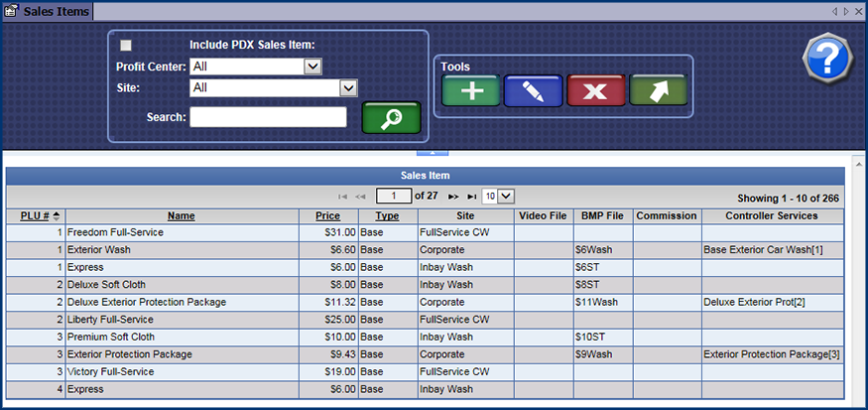Viewport: 868px width, 410px height.
Task: Click the green Export arrow tool button
Action: coord(658,90)
